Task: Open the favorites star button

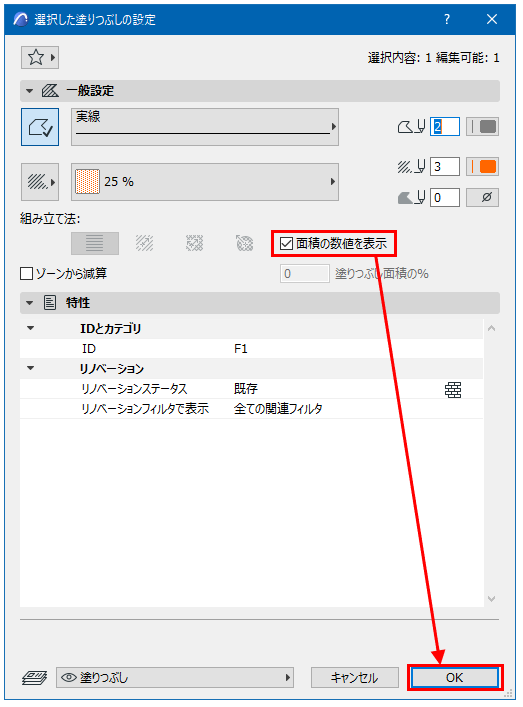Action: [40, 58]
